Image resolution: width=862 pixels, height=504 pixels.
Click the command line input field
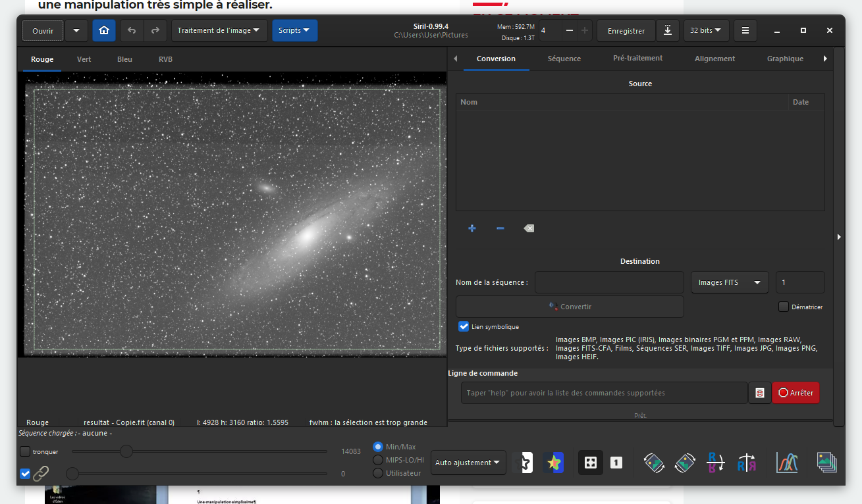pos(605,393)
